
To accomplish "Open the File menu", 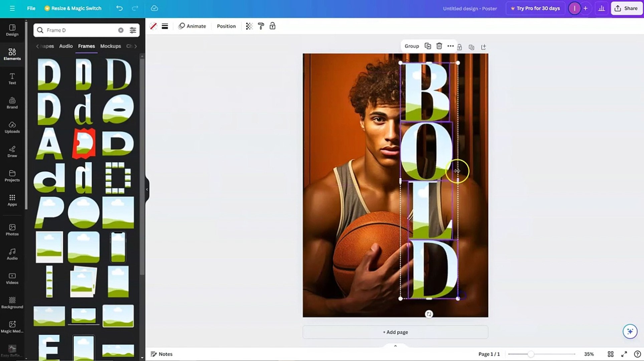I will click(x=31, y=8).
